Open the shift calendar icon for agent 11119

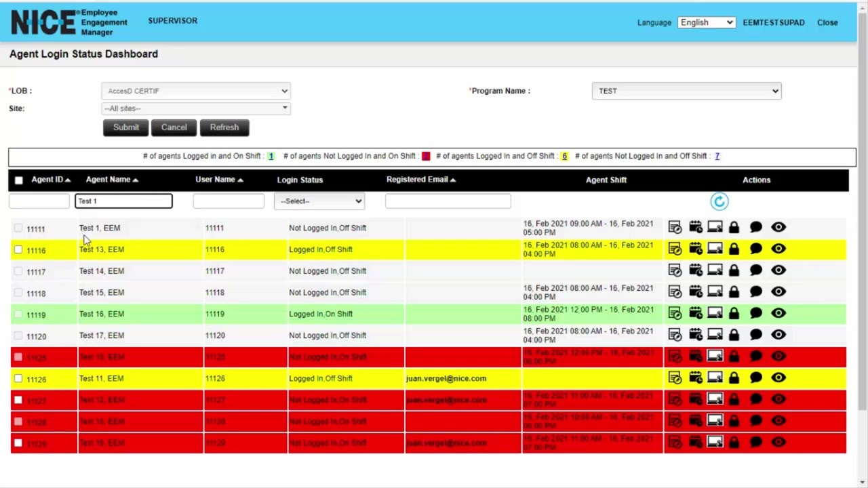point(696,314)
